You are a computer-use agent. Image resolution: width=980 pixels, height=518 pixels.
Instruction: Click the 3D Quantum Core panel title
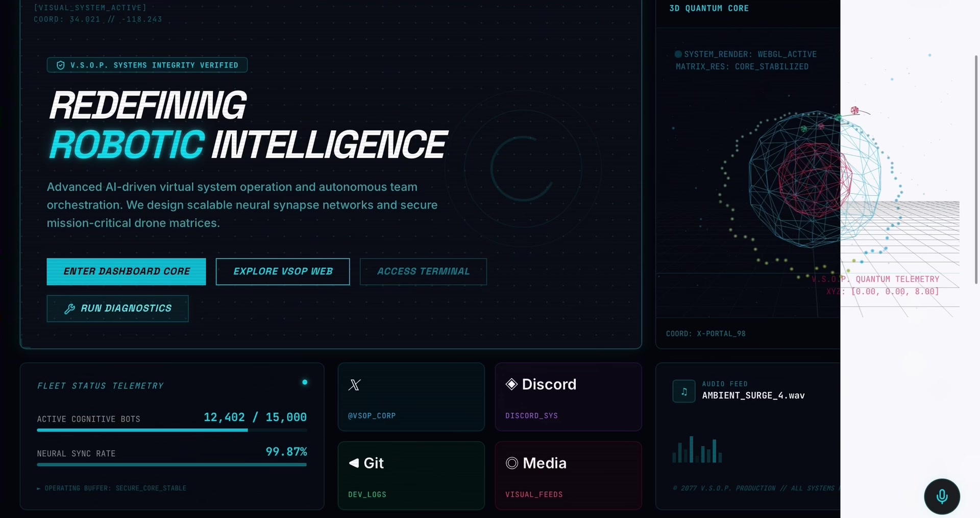coord(709,8)
